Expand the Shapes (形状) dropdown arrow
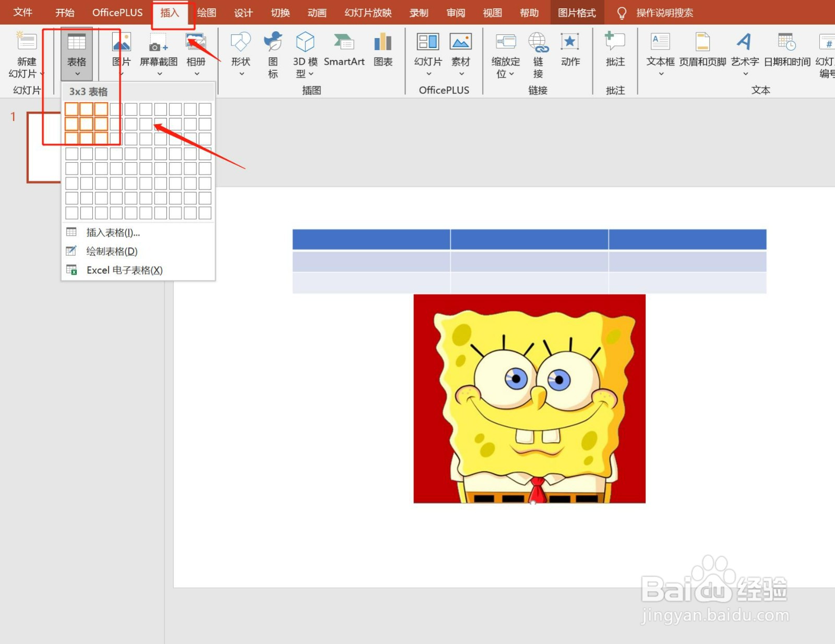Screen dimensions: 835x644 (x=242, y=74)
